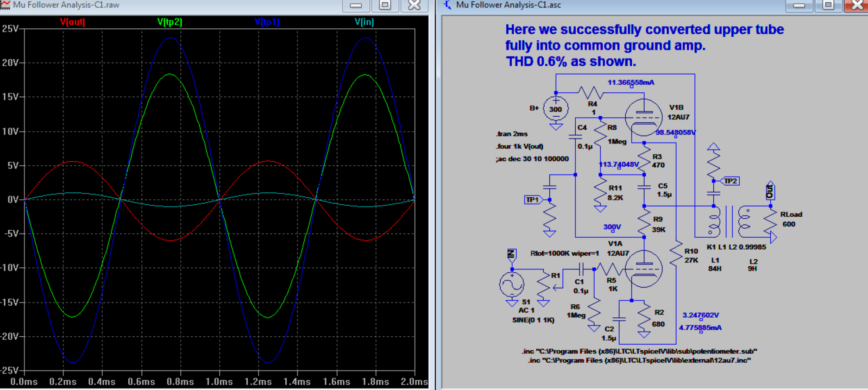Select capacitor C4 0.1µ symbol
868x390 pixels.
click(x=575, y=137)
